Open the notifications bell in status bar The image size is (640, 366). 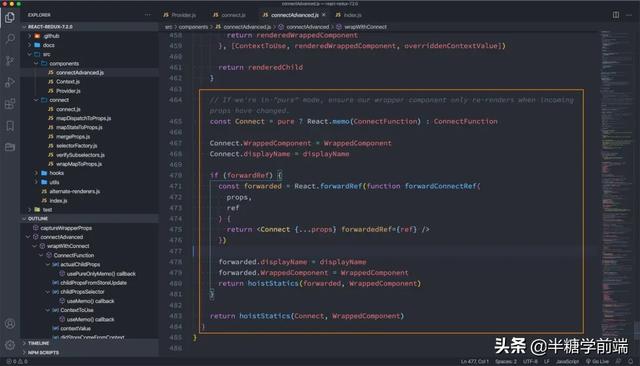pos(630,362)
